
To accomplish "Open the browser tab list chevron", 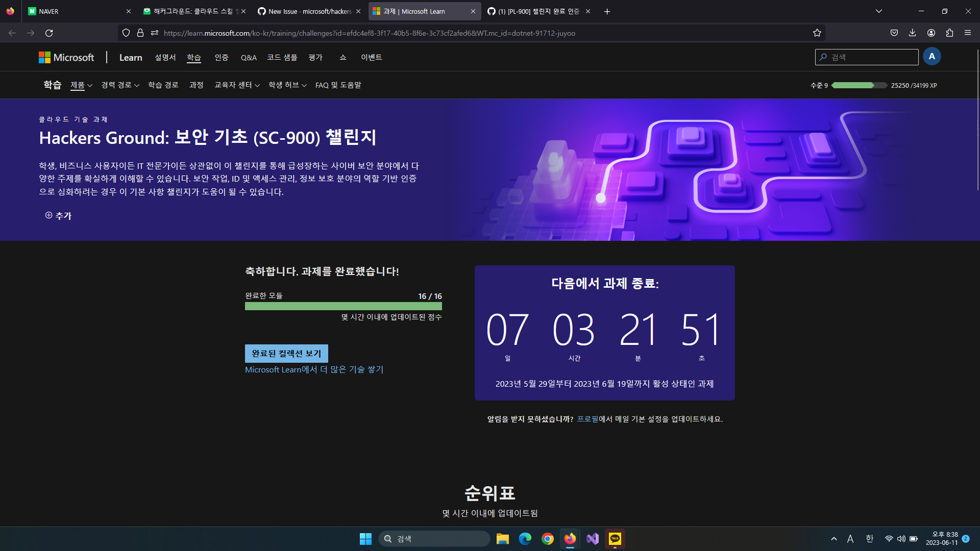I will [x=878, y=11].
